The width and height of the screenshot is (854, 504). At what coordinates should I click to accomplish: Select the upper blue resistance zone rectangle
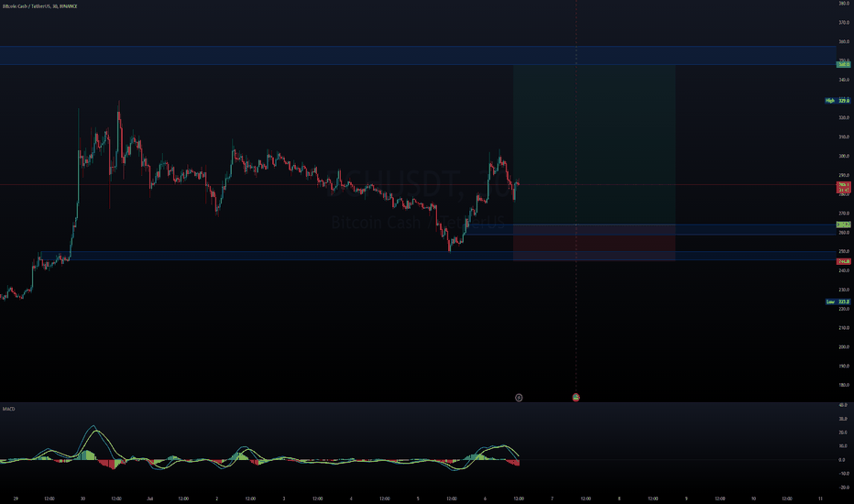pyautogui.click(x=418, y=56)
